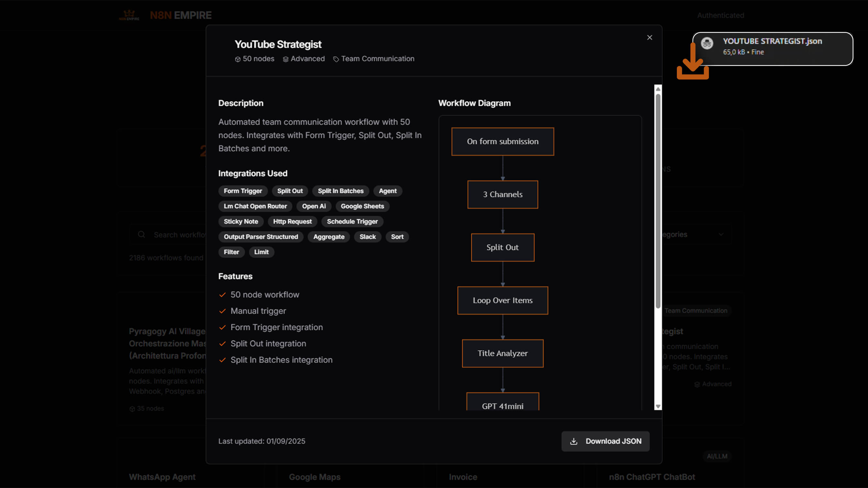Click the Form Trigger integration tag
The height and width of the screenshot is (488, 868).
click(x=243, y=191)
